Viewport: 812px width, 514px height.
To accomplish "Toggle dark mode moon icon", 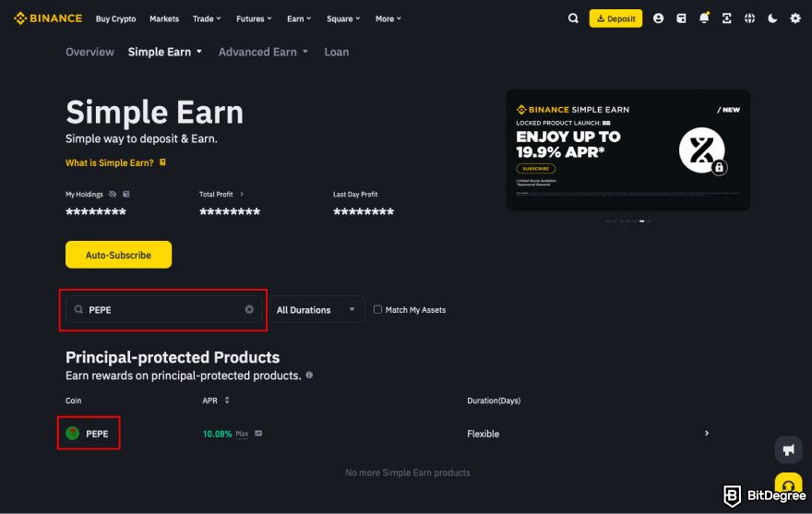I will [772, 18].
